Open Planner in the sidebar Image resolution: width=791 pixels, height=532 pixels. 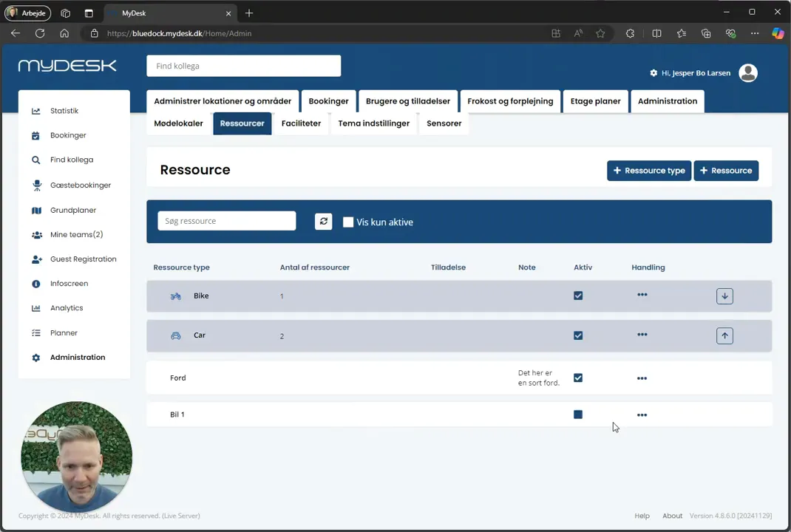[x=64, y=332]
